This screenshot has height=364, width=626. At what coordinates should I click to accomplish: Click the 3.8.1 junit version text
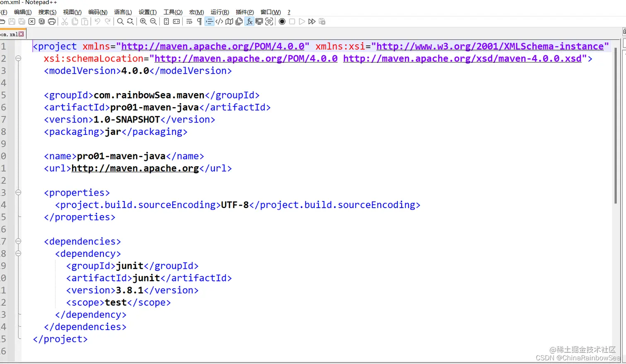pyautogui.click(x=130, y=290)
